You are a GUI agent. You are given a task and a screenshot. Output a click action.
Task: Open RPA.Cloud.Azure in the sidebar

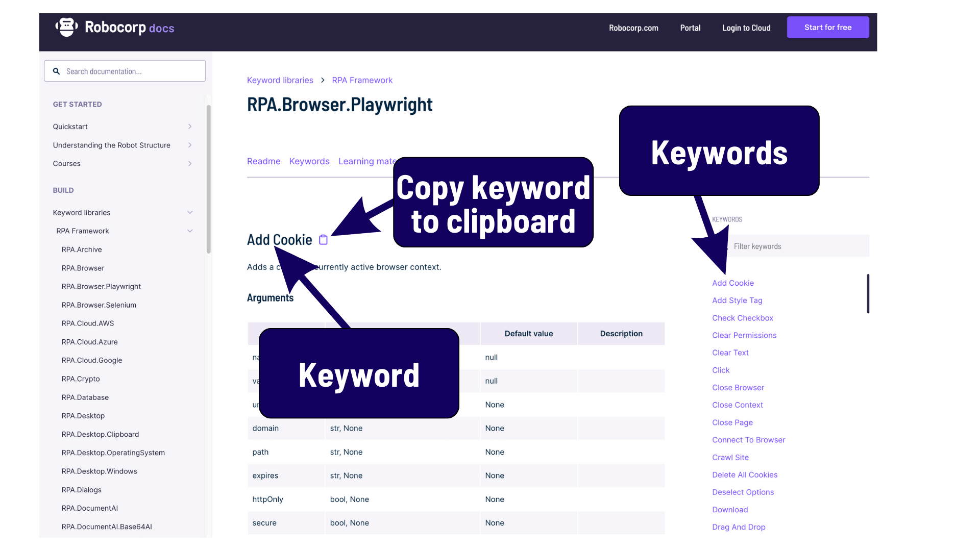coord(90,342)
